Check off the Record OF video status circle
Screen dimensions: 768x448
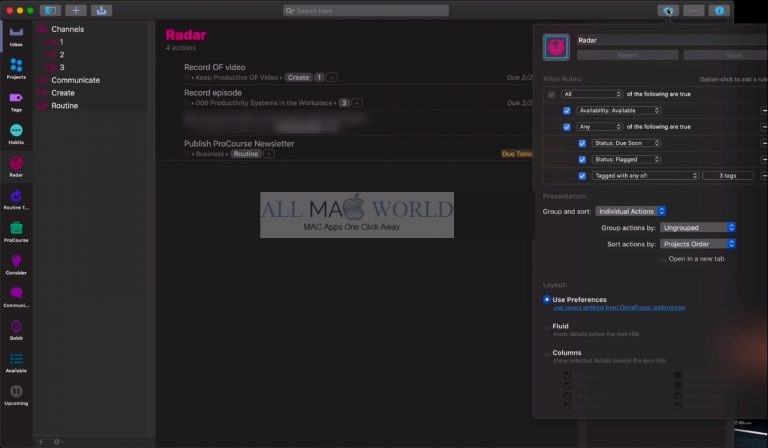(187, 77)
